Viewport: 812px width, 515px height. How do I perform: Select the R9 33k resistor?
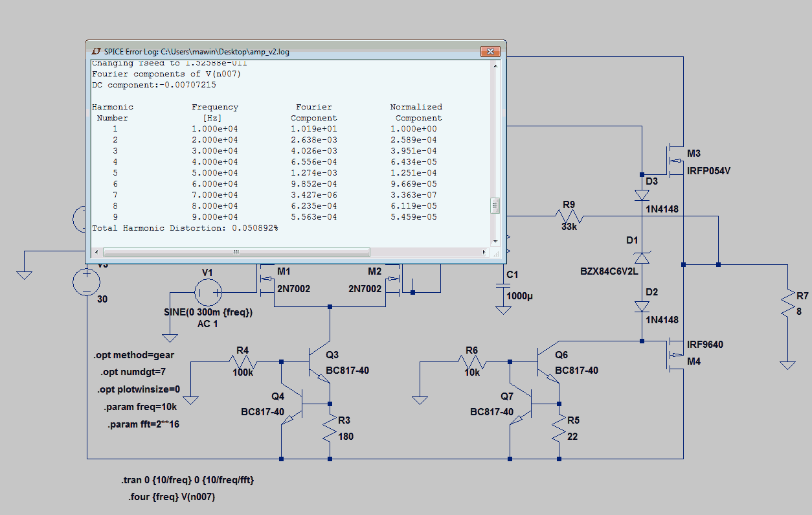(569, 216)
